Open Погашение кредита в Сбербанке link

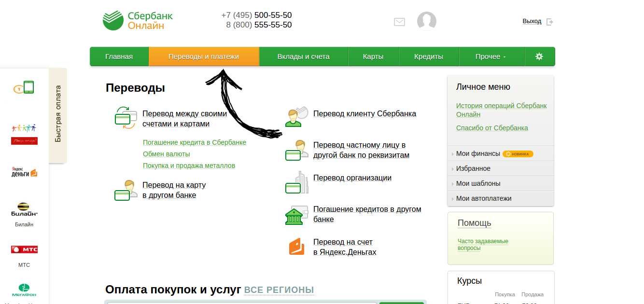tap(195, 142)
